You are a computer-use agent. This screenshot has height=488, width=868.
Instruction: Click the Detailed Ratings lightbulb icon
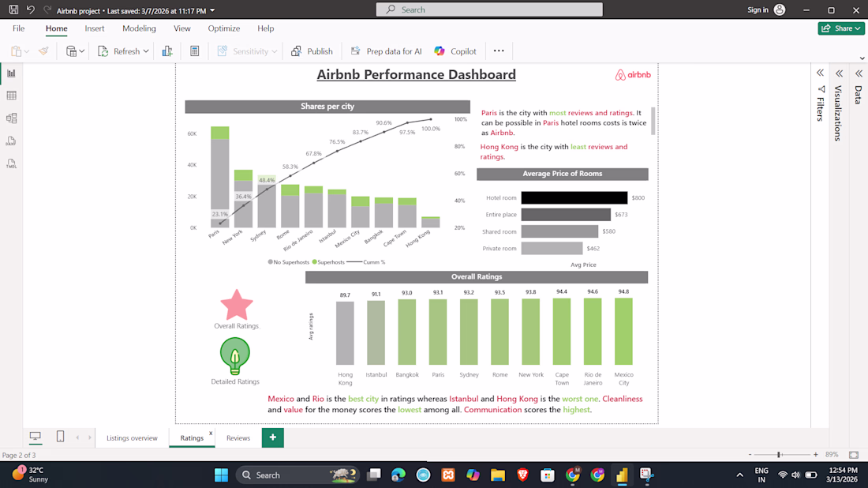[234, 356]
